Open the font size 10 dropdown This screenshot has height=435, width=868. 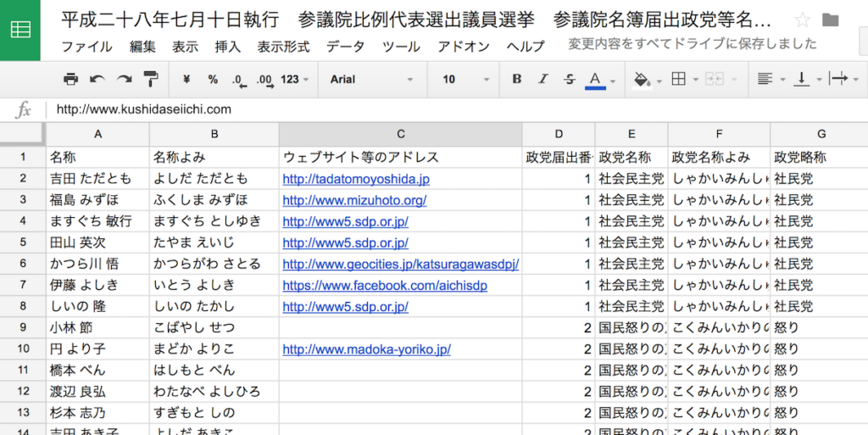460,79
